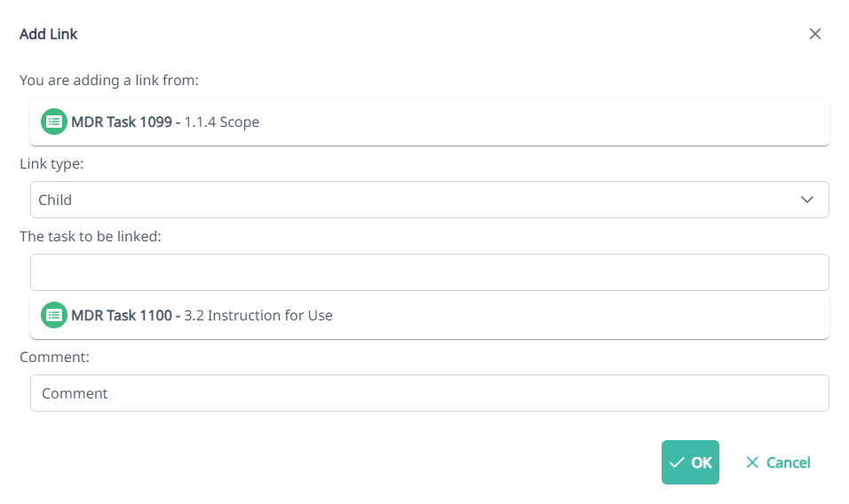Click the "You are adding a link from" text
Viewport: 849px width, 504px height.
[108, 80]
